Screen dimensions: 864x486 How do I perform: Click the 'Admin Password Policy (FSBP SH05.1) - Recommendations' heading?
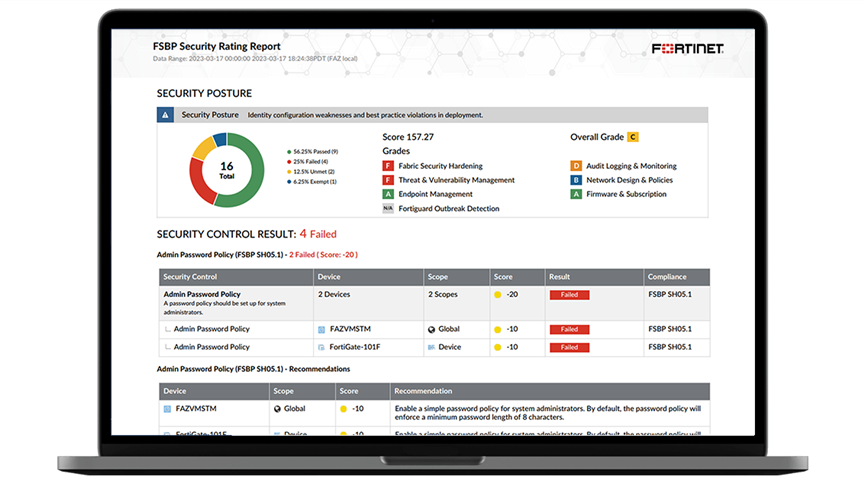tap(253, 369)
